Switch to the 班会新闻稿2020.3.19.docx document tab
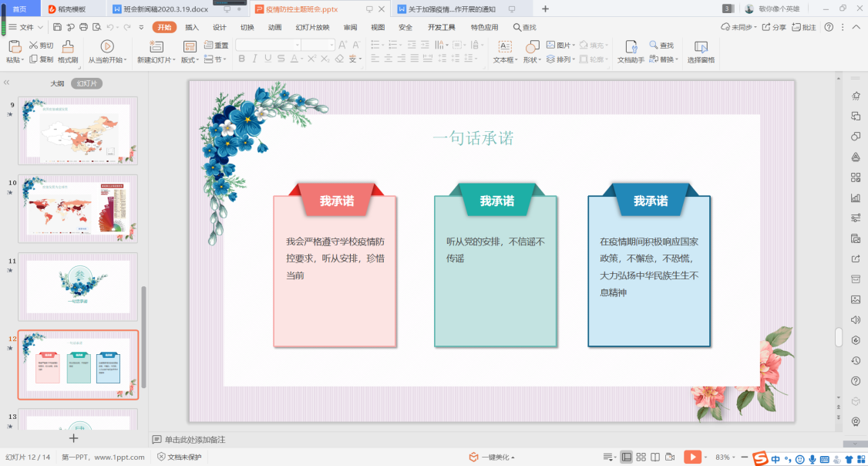 [166, 9]
